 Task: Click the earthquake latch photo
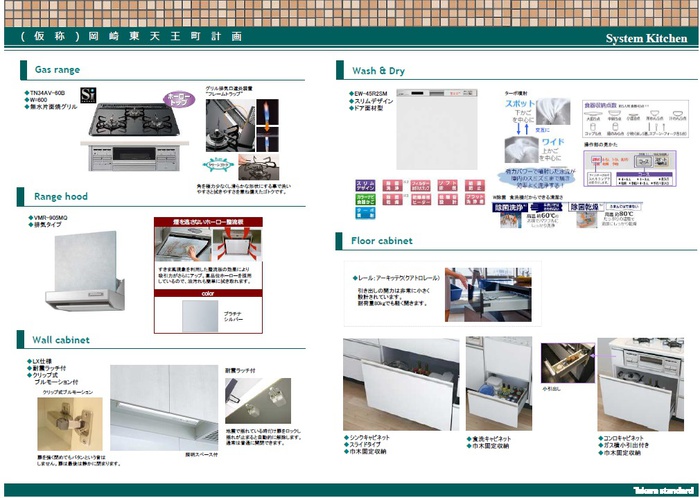click(258, 401)
